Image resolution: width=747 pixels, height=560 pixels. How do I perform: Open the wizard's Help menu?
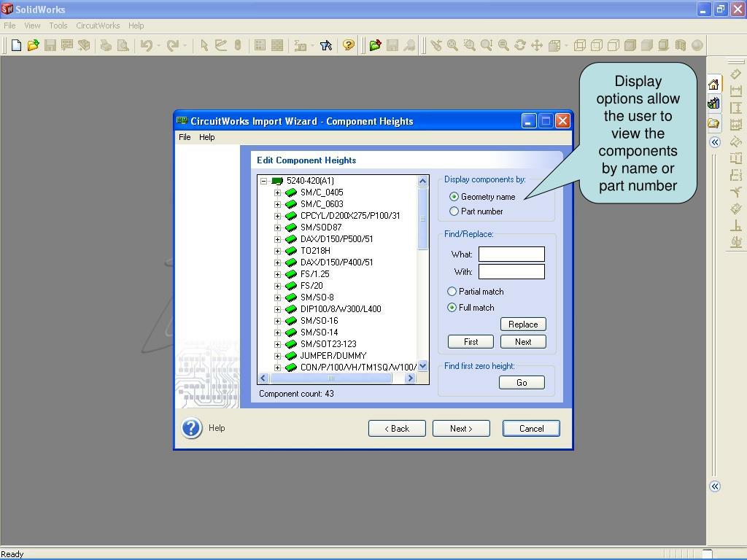coord(206,137)
